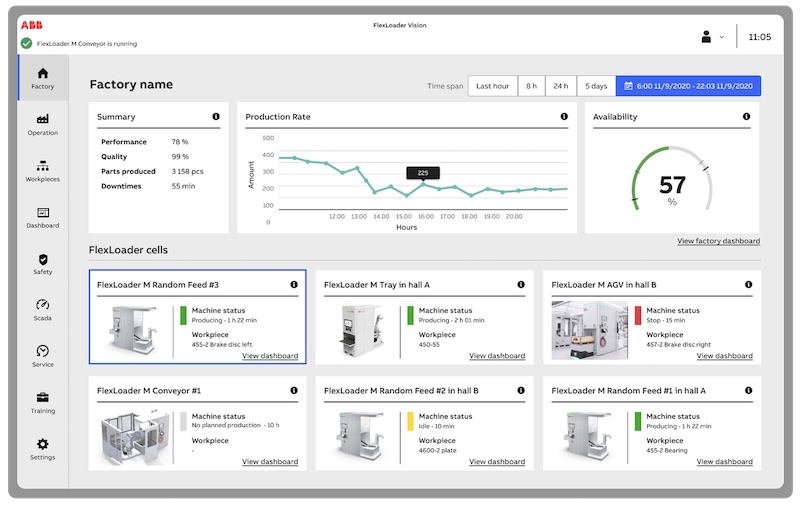Click the Quality 99 % value
This screenshot has width=800, height=506.
(x=180, y=157)
